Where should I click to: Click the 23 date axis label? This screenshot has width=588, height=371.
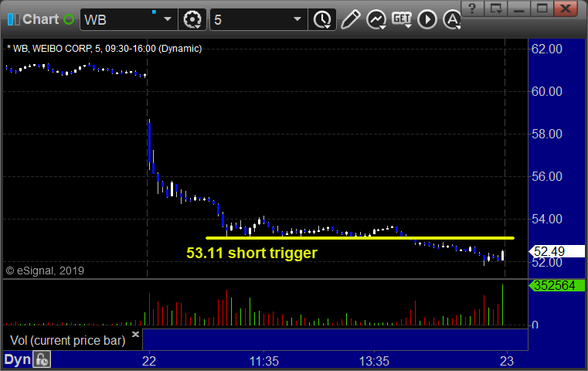(x=507, y=361)
